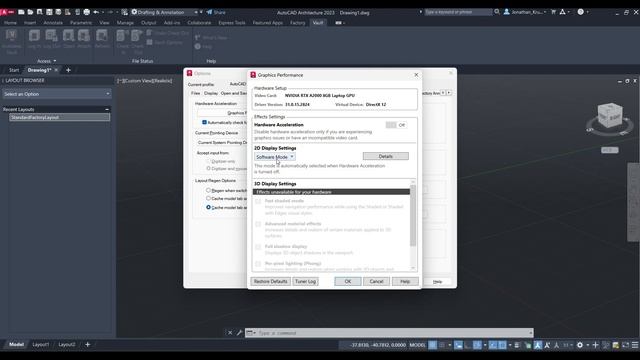The width and height of the screenshot is (640, 360).
Task: Click the Share button in title bar
Action: [x=216, y=12]
